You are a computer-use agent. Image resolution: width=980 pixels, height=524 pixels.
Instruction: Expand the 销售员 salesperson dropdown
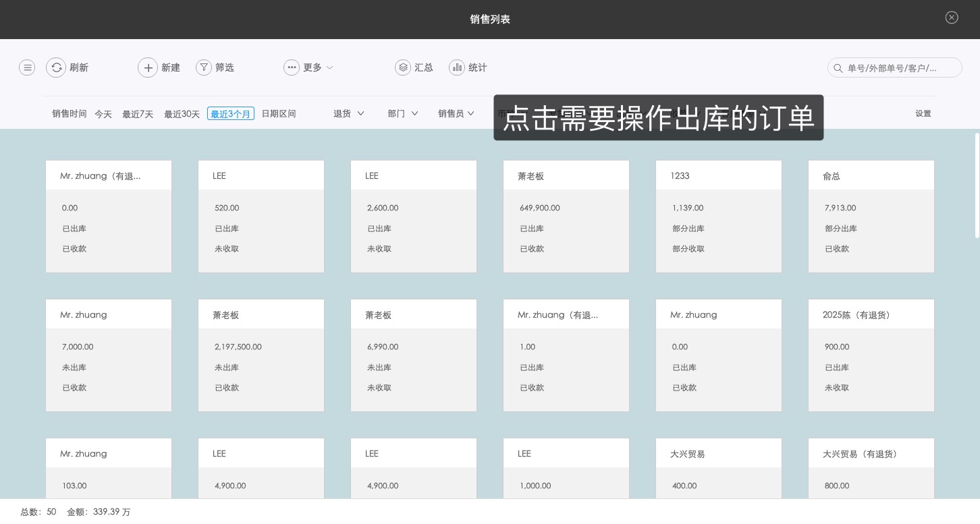tap(456, 113)
